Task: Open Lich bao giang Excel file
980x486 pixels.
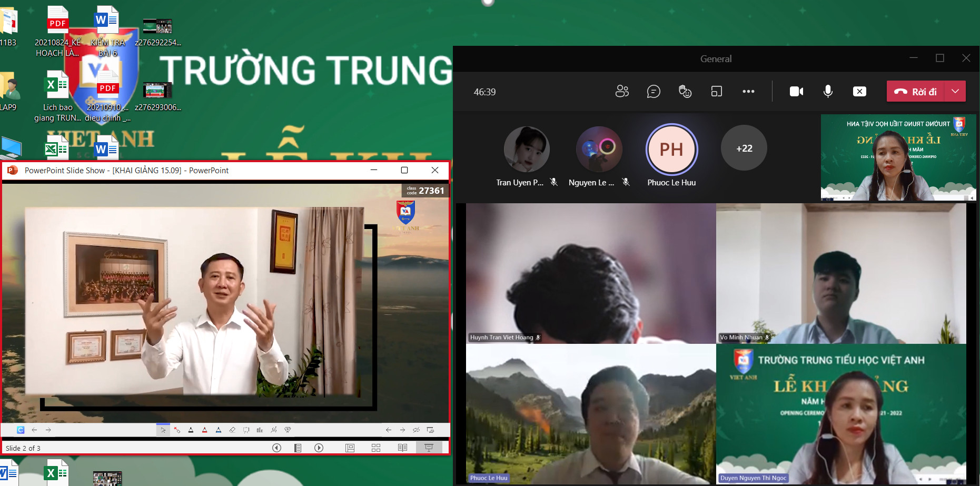Action: click(x=57, y=96)
